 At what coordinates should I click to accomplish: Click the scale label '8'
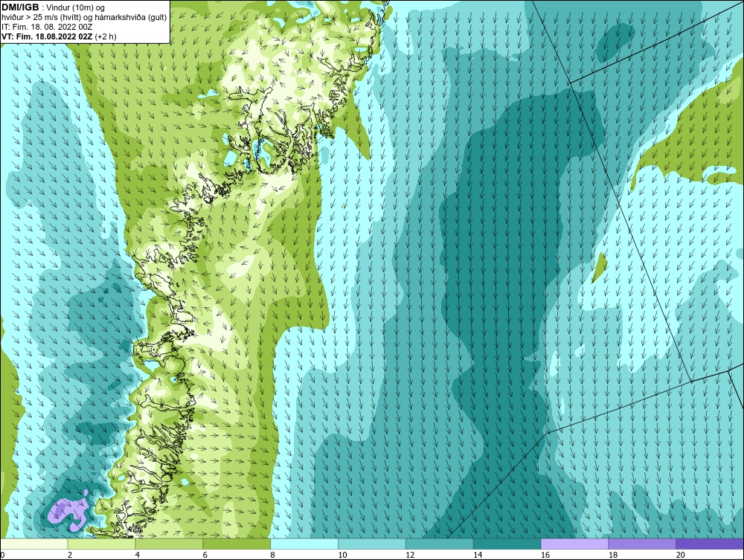point(273,555)
